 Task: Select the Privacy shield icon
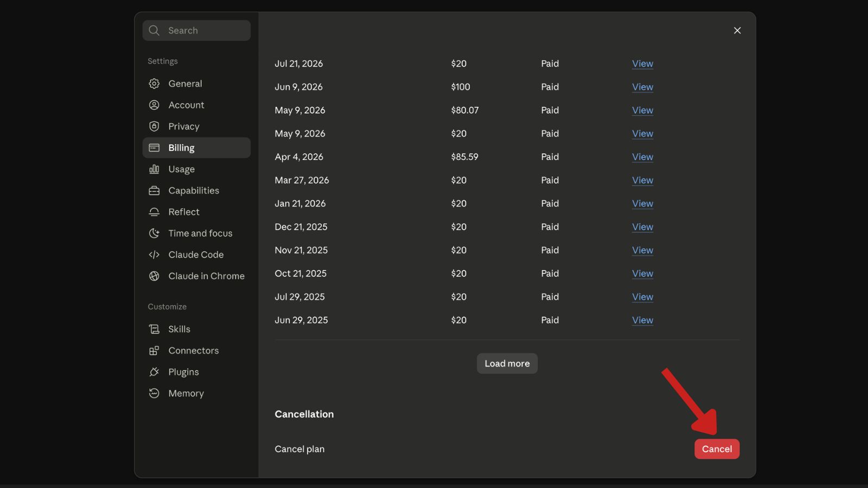coord(154,126)
